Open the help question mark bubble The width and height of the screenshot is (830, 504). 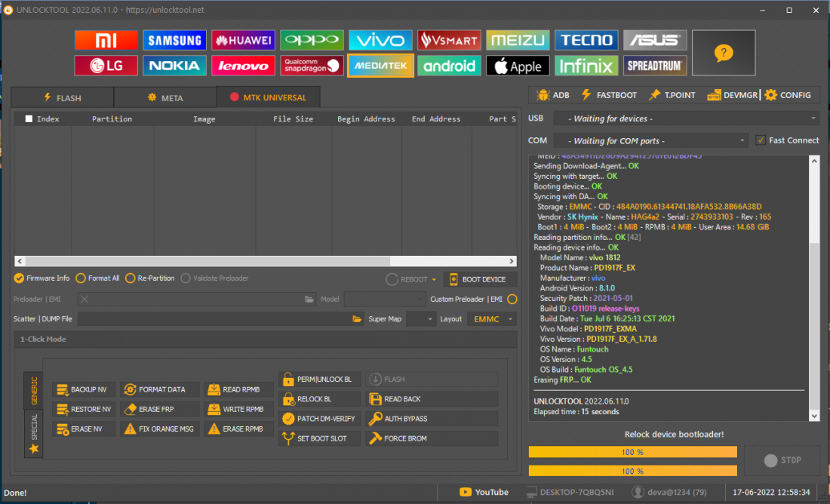(724, 53)
